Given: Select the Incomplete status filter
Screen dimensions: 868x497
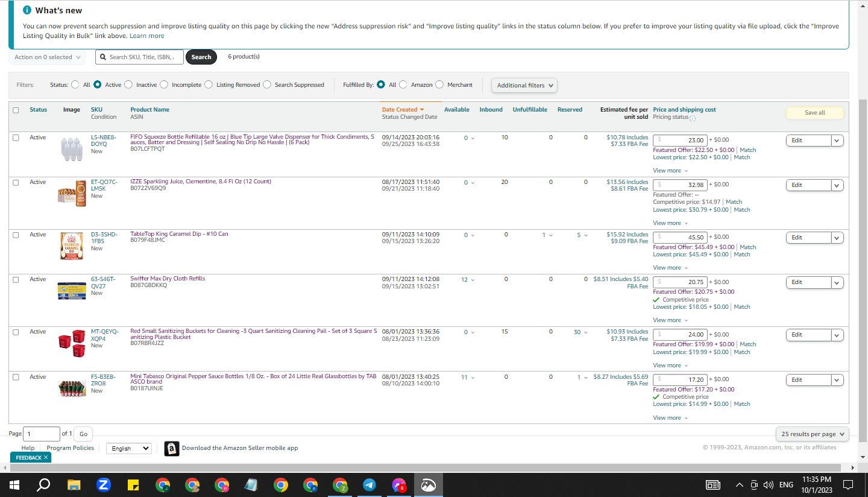Looking at the screenshot, I should click(164, 84).
